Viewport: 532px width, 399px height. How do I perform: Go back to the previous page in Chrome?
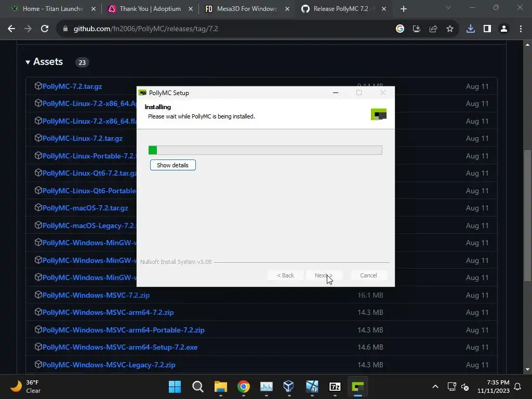coord(11,29)
